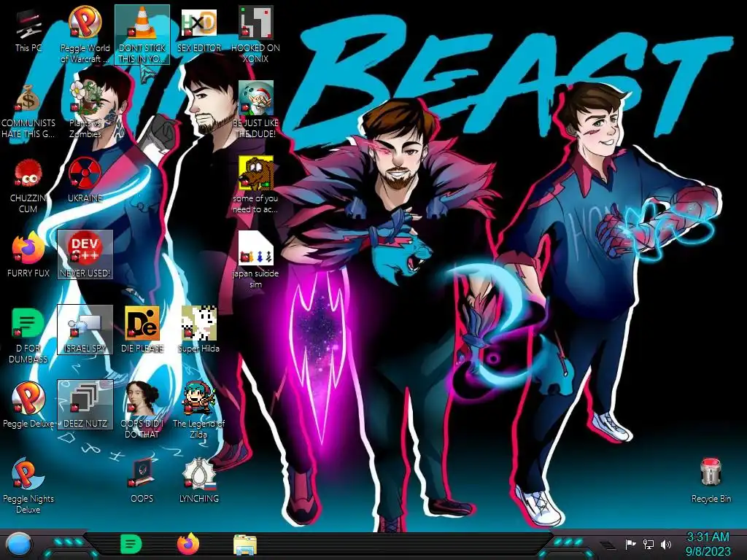Open the UKRAINE radiation-symbol shortcut

pyautogui.click(x=85, y=180)
